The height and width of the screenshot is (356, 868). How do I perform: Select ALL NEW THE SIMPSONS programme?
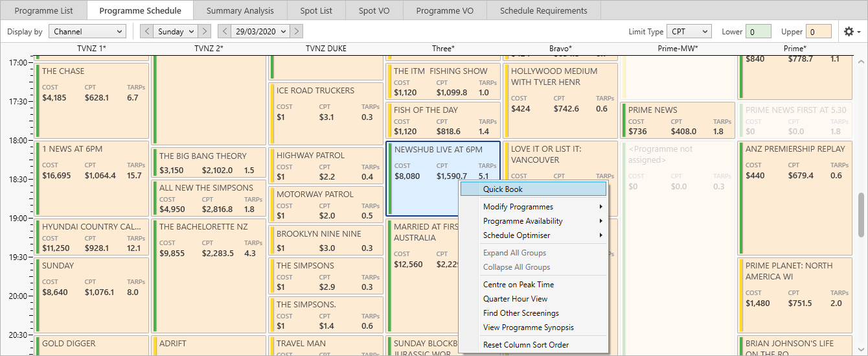[x=209, y=198]
